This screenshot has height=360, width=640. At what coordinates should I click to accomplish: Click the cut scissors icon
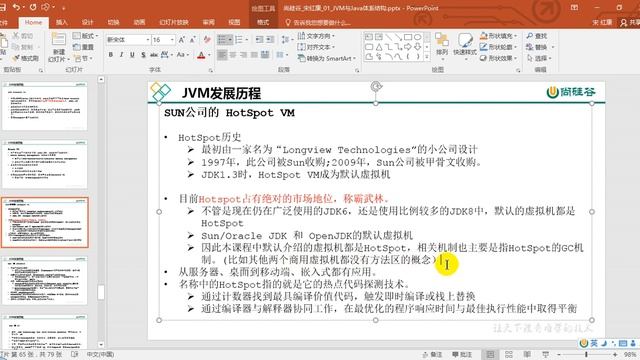(16, 36)
